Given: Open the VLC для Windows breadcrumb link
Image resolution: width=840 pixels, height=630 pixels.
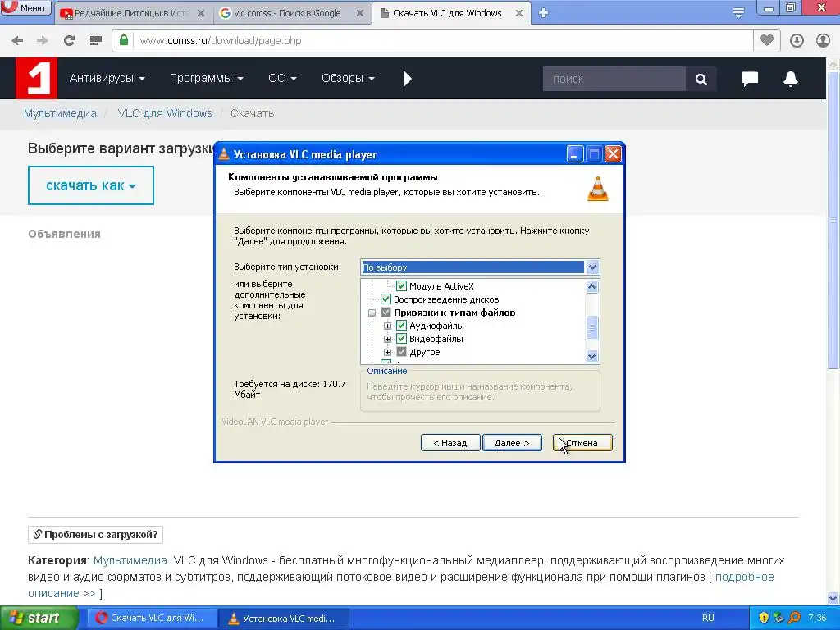Looking at the screenshot, I should [x=165, y=113].
